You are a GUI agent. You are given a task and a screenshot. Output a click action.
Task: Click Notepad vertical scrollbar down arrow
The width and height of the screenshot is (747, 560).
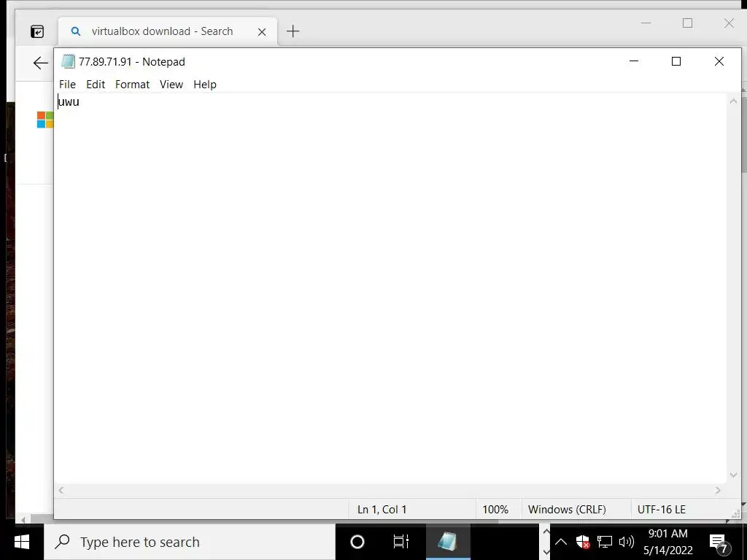(733, 475)
